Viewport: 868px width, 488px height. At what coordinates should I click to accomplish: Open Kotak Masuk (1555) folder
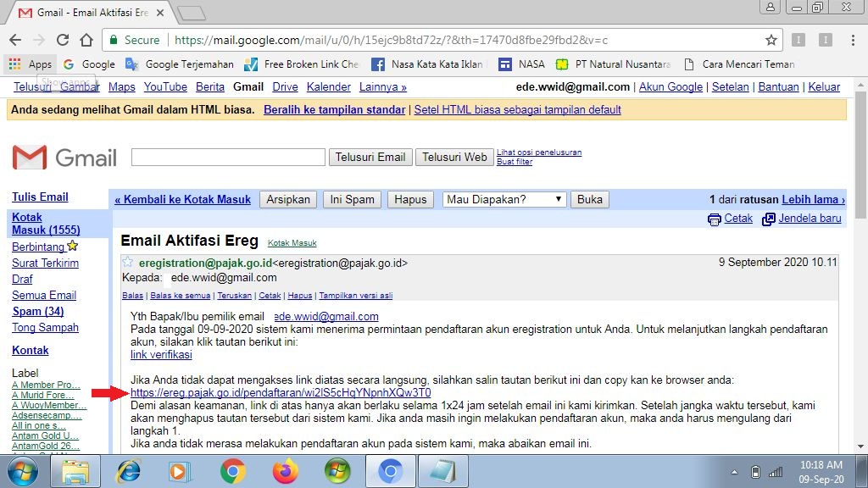pos(46,224)
